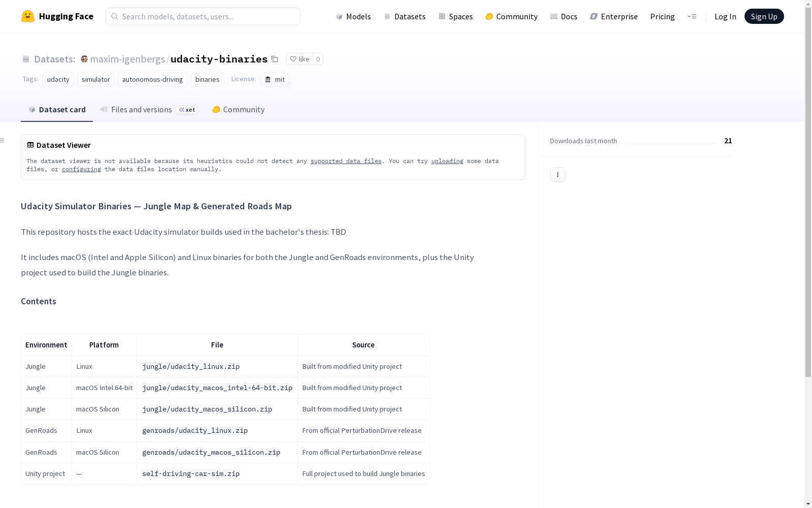Go to Datasets in the top navigation
The height and width of the screenshot is (508, 812).
(404, 16)
